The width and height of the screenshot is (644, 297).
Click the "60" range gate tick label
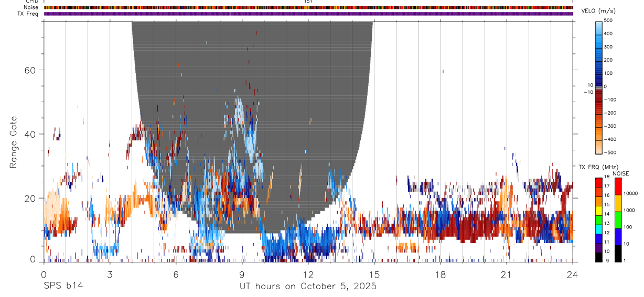30,70
